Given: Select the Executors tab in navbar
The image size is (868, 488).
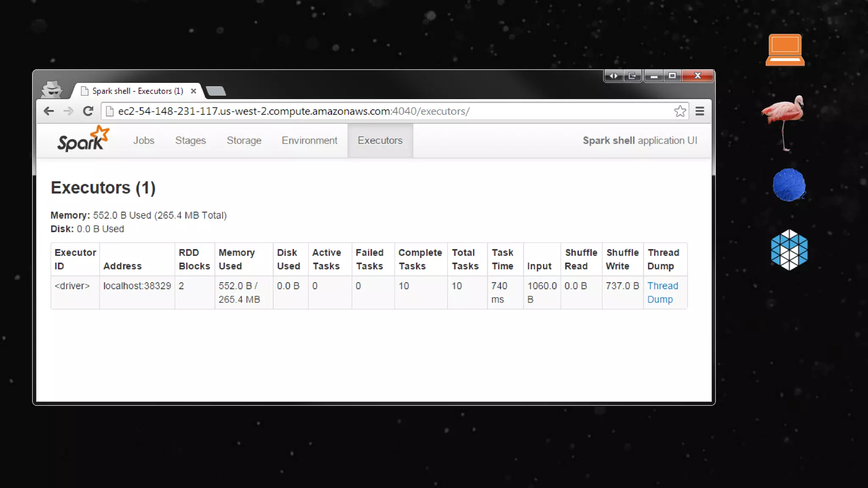Looking at the screenshot, I should 380,141.
